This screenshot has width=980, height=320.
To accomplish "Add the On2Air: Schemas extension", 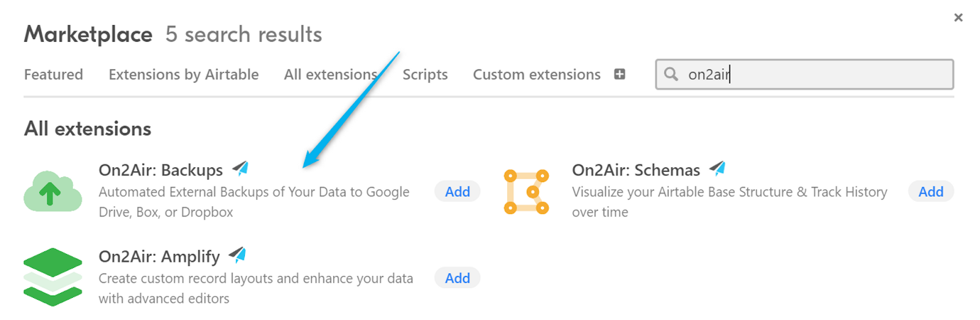I will tap(930, 192).
